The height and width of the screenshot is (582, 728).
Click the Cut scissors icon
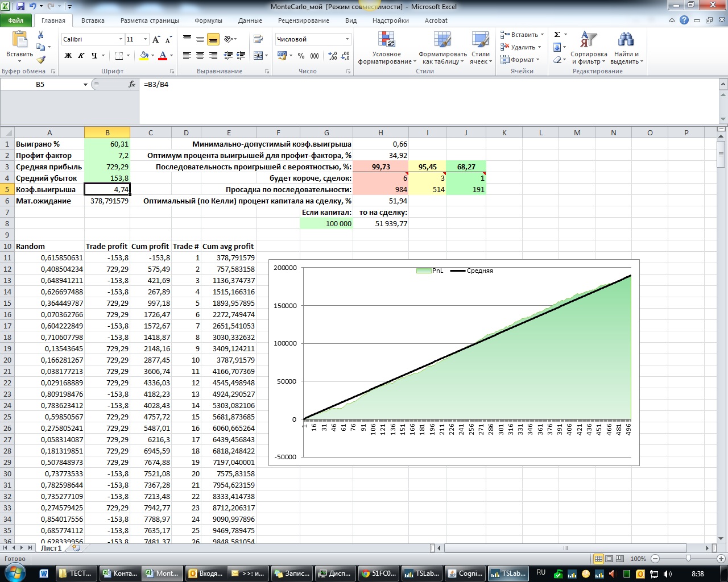pyautogui.click(x=40, y=35)
